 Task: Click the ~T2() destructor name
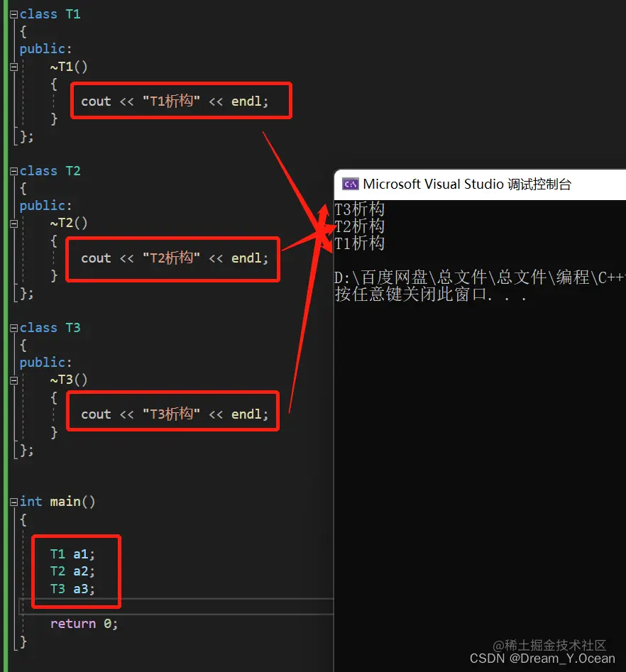69,224
